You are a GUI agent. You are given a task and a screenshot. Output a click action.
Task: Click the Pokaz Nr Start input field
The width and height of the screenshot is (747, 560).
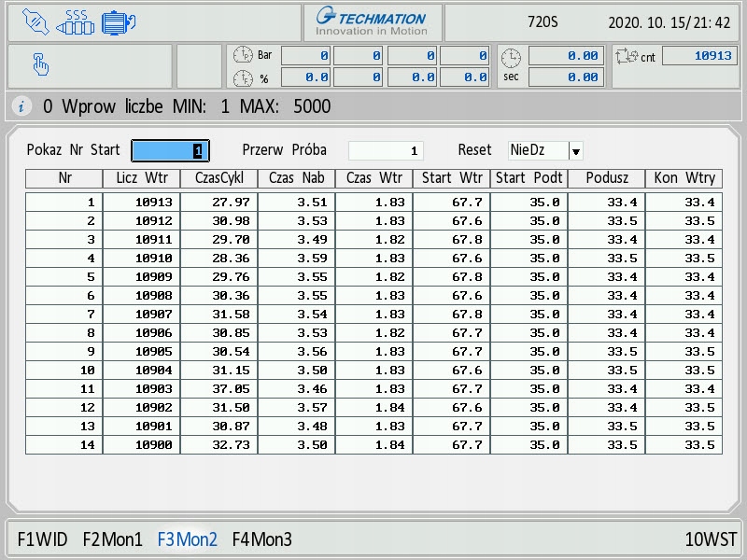pos(170,150)
